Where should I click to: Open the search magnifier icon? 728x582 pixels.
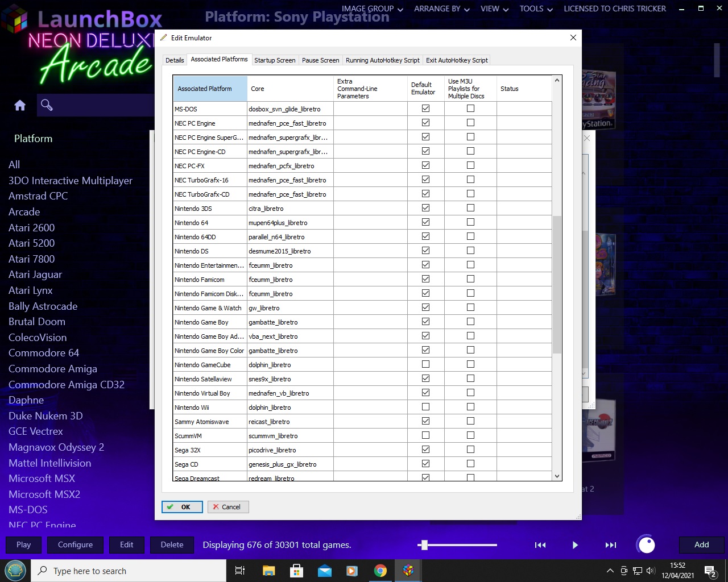coord(47,105)
